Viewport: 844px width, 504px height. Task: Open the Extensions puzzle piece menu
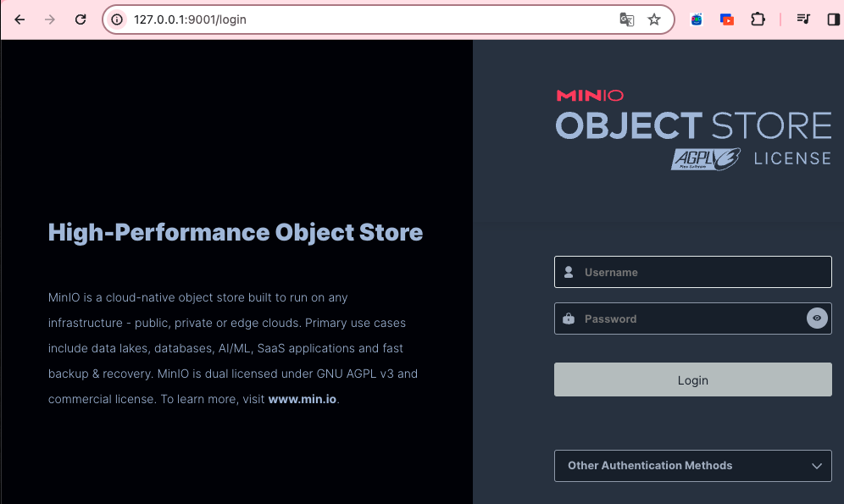coord(758,19)
